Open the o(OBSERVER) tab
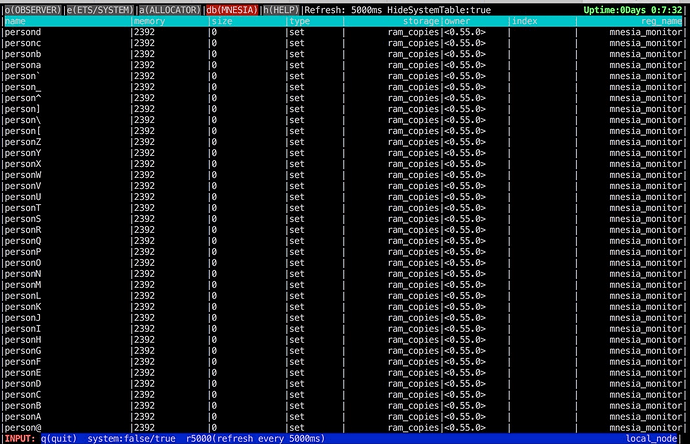This screenshot has height=444, width=690. pos(33,10)
